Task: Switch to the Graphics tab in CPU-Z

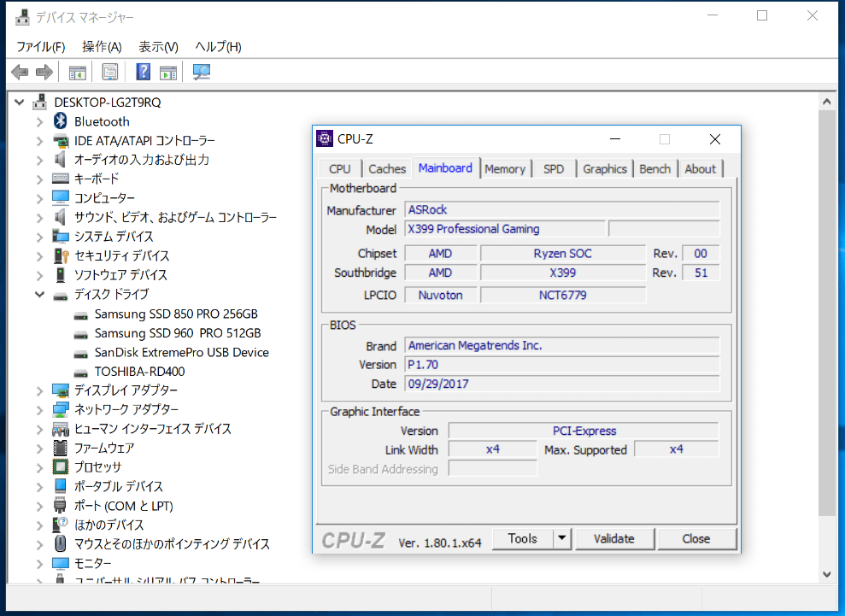Action: click(605, 168)
